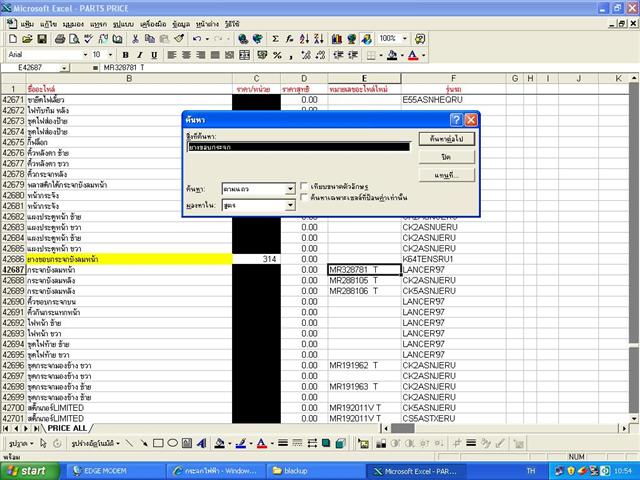
Task: Click the Italic formatting icon
Action: 139,55
